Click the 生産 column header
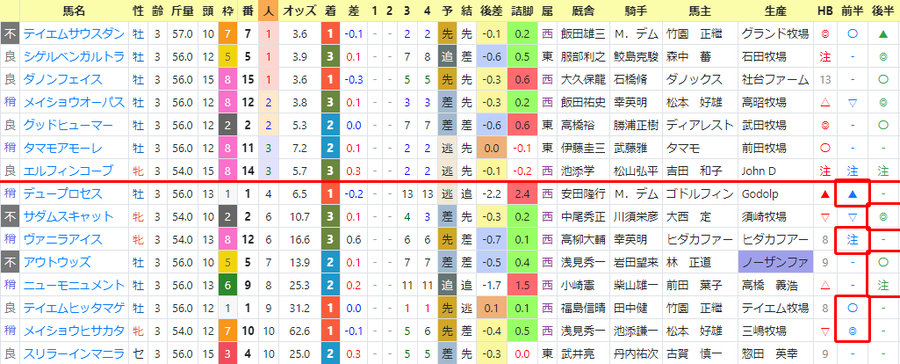900x364 pixels. point(775,10)
